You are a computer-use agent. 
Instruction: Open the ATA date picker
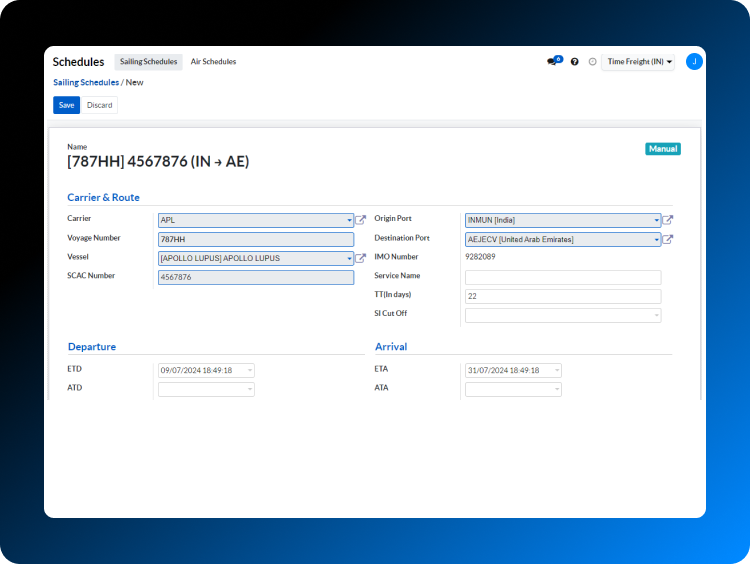click(x=513, y=389)
